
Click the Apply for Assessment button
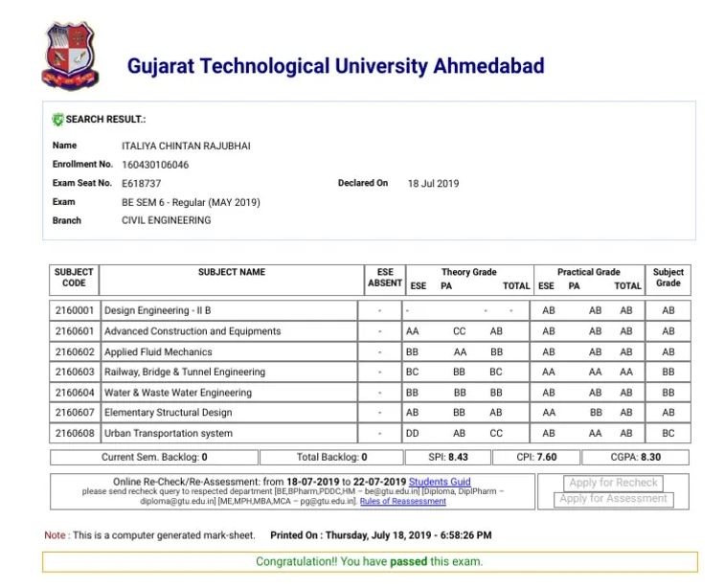(x=613, y=499)
